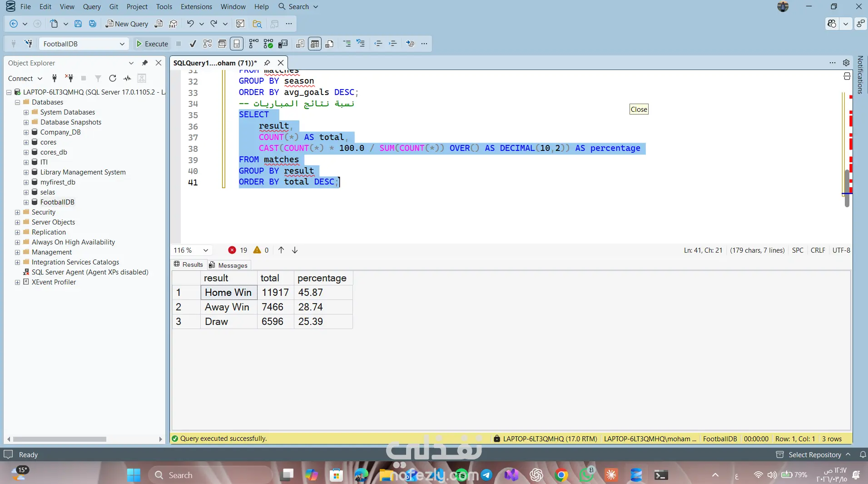Screen dimensions: 868x484
Task: Switch to the Messages tab
Action: [228, 265]
